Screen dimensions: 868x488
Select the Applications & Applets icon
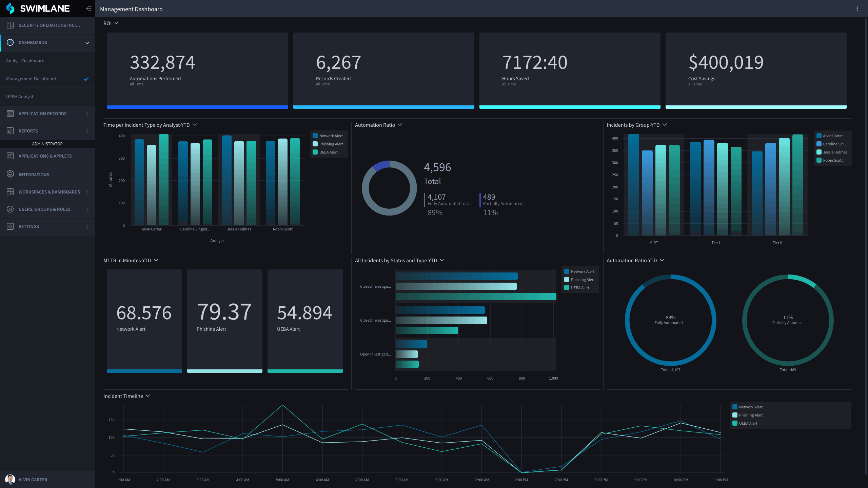point(10,156)
